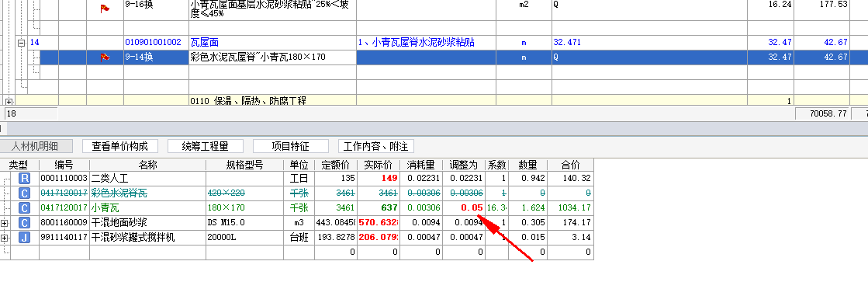Click the red flag icon in row 9-14换
Image resolution: width=868 pixels, height=296 pixels.
click(x=105, y=57)
